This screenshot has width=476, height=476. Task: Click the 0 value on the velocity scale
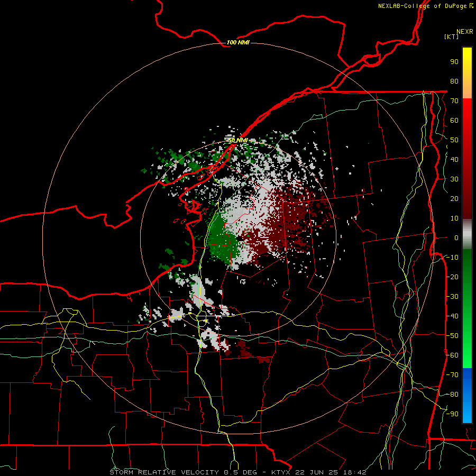coord(456,238)
